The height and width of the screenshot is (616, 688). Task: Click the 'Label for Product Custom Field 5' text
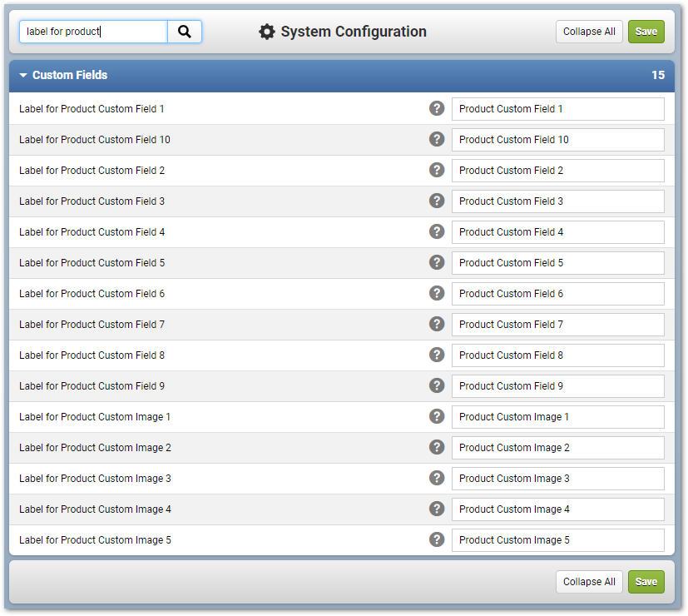click(92, 263)
